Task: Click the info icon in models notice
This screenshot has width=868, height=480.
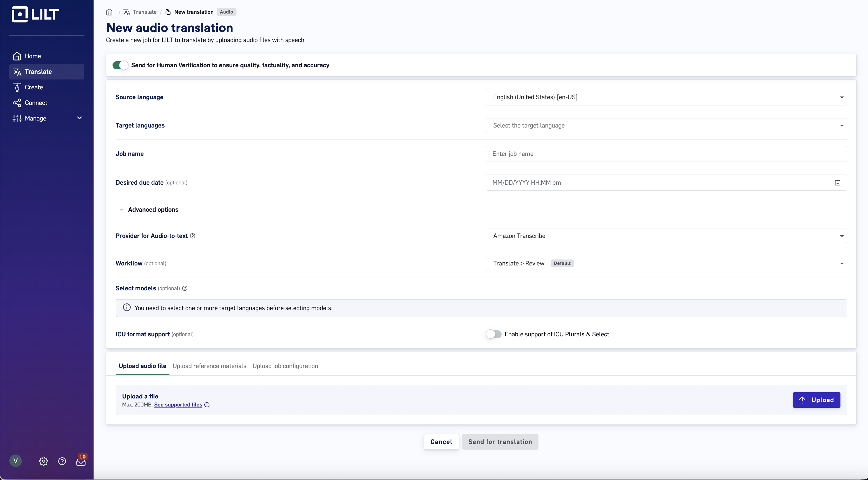Action: pos(127,308)
